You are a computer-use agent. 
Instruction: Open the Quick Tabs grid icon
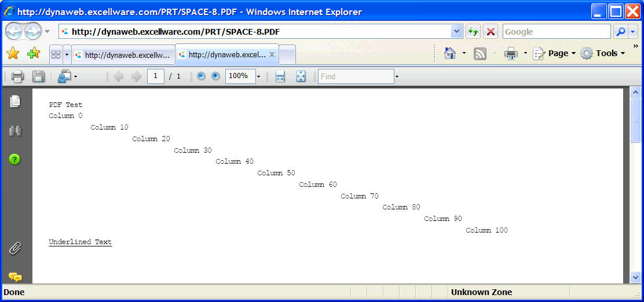tap(56, 54)
